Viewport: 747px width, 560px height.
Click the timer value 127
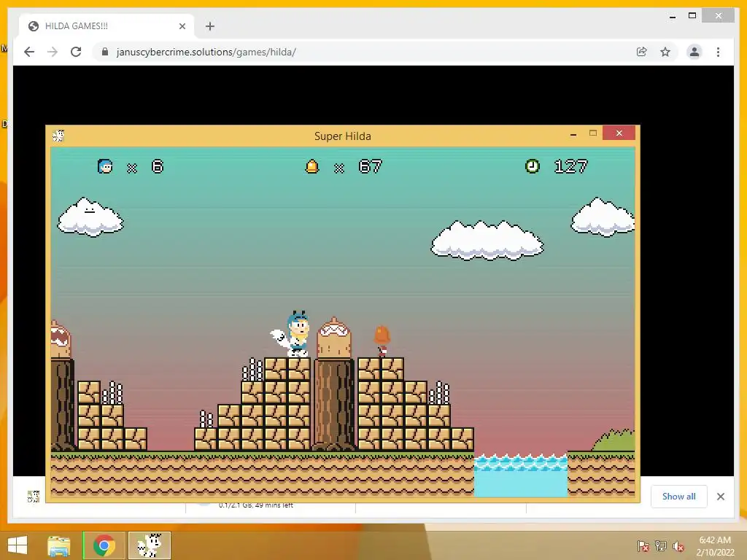(x=571, y=167)
